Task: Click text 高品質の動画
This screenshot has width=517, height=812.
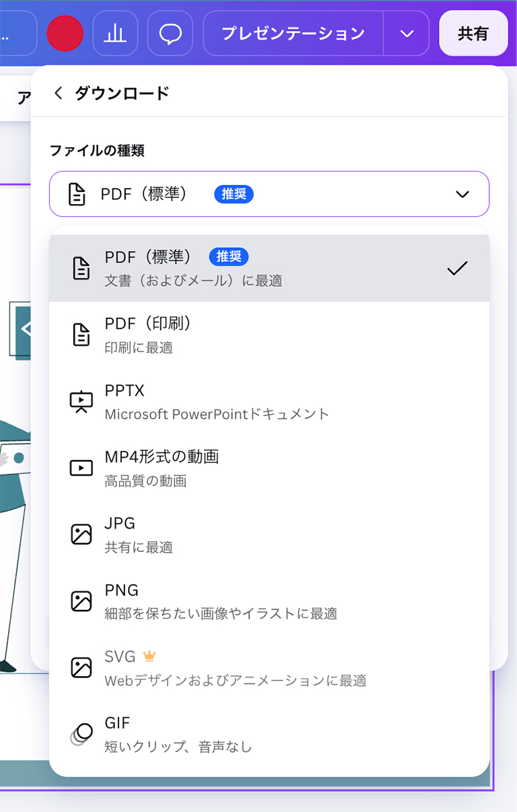Action: coord(145,481)
